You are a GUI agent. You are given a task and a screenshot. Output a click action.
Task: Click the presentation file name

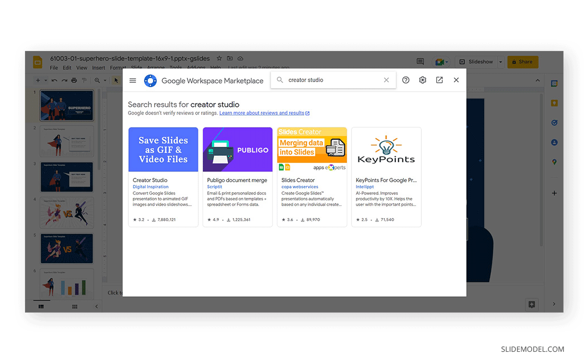tap(130, 58)
